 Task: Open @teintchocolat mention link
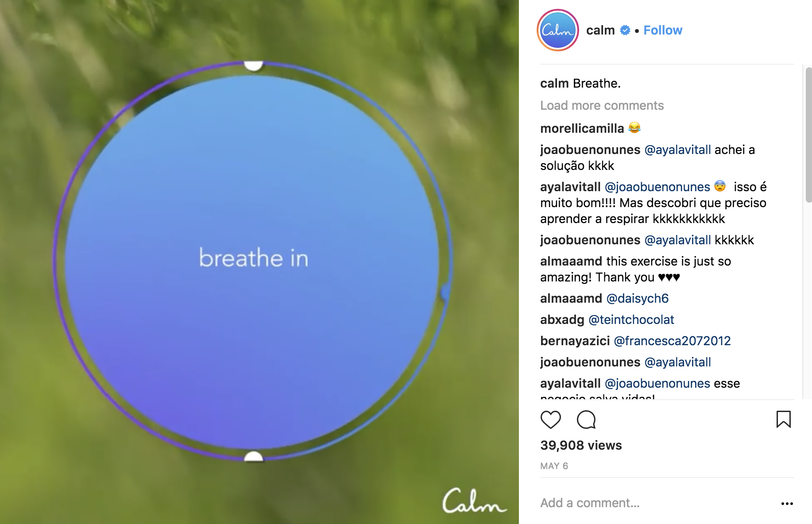pyautogui.click(x=631, y=320)
